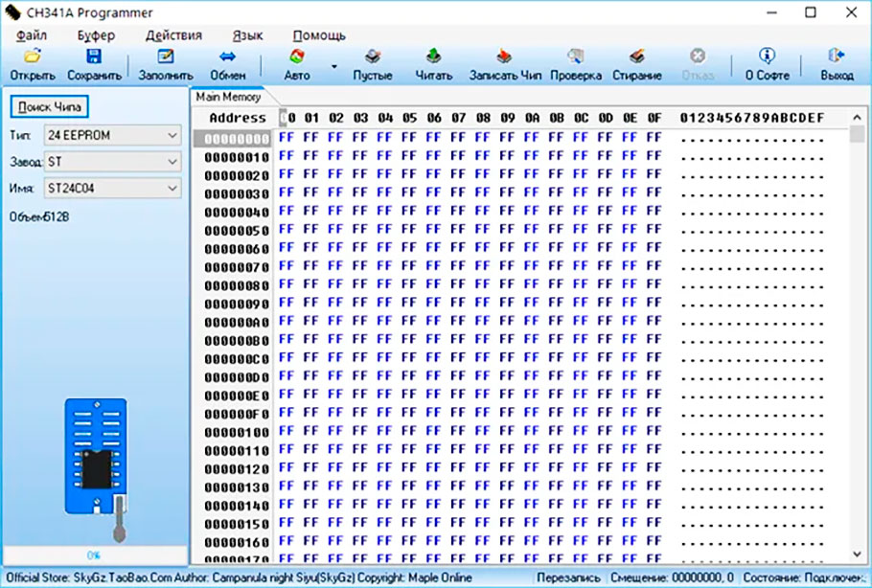Click the 08 column header
This screenshot has width=872, height=588.
click(483, 118)
